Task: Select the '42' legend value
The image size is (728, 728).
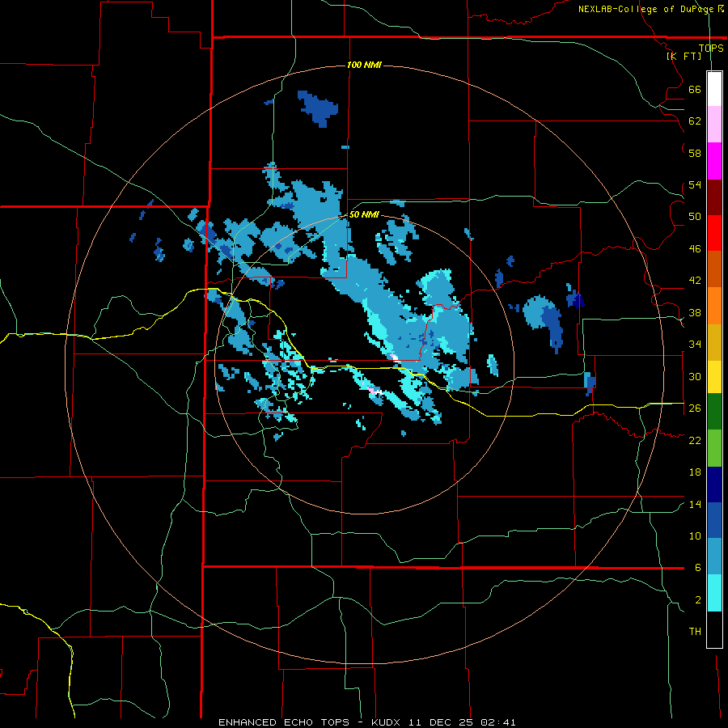Action: click(x=695, y=281)
